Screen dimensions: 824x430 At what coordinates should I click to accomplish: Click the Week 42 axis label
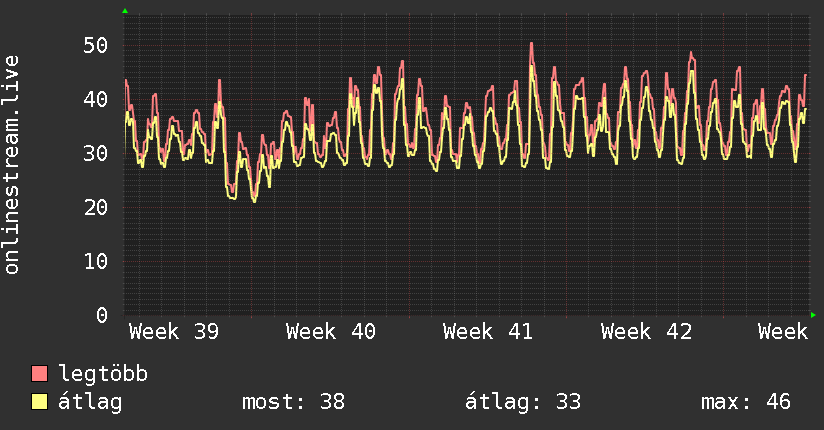tap(646, 332)
